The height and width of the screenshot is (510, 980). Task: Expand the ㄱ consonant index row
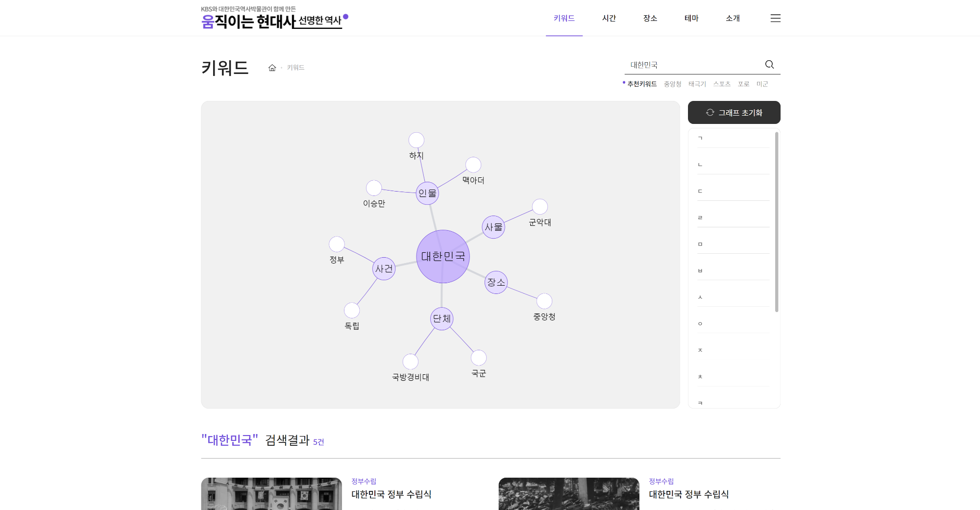pyautogui.click(x=733, y=138)
